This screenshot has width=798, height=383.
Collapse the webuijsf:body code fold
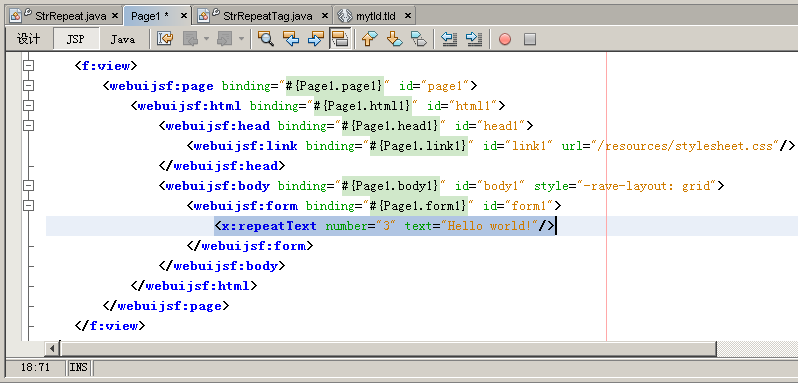[28, 186]
